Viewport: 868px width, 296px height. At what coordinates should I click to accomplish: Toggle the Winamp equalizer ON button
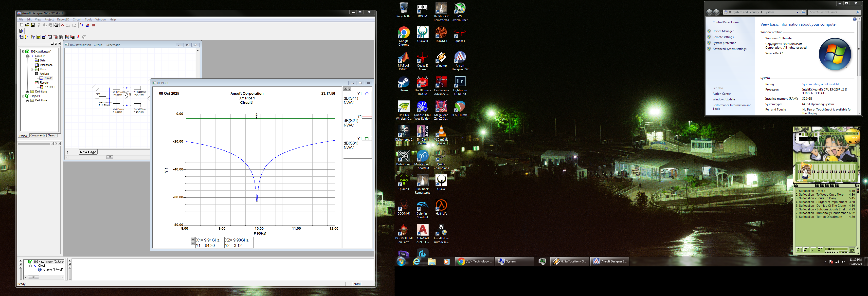pos(799,161)
